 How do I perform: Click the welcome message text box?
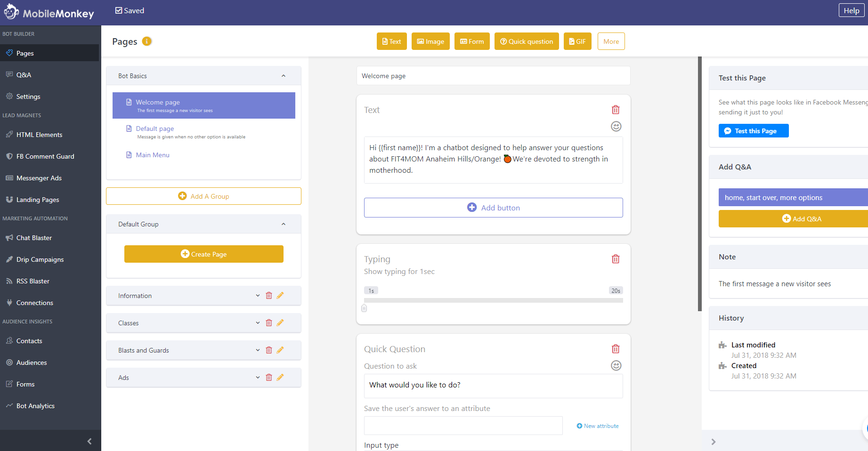point(493,160)
